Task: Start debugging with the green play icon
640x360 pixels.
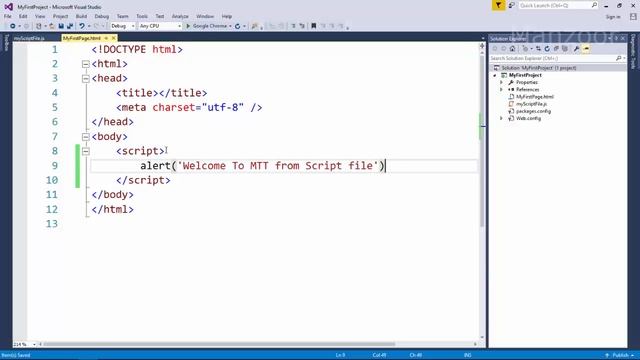Action: 188,26
